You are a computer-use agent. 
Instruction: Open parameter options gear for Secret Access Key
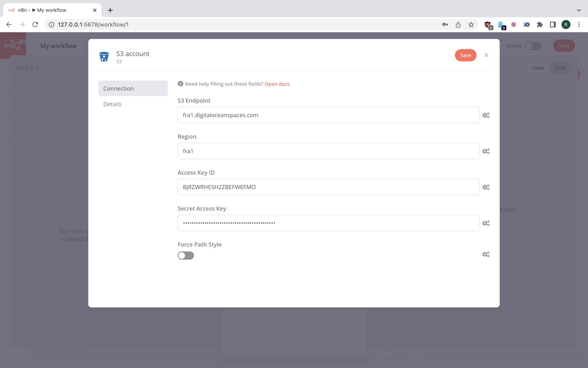pyautogui.click(x=486, y=223)
